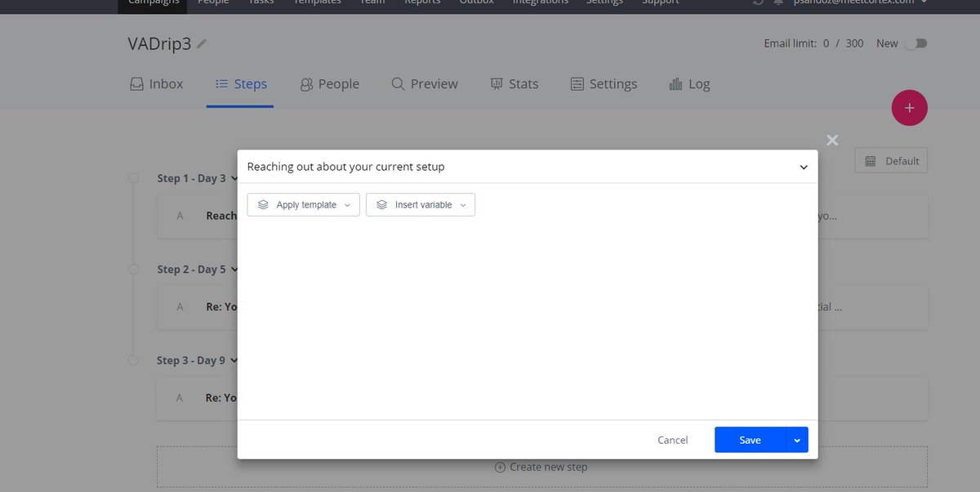Switch to the Steps tab

[240, 83]
